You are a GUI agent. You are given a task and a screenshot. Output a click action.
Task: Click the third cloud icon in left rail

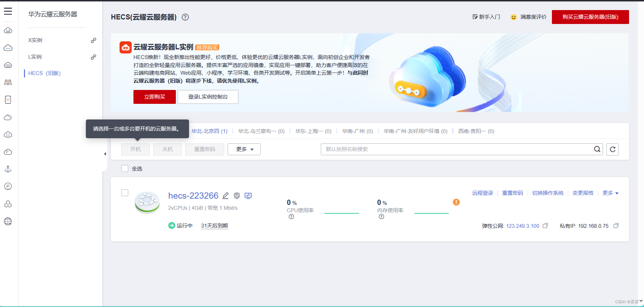tap(8, 65)
